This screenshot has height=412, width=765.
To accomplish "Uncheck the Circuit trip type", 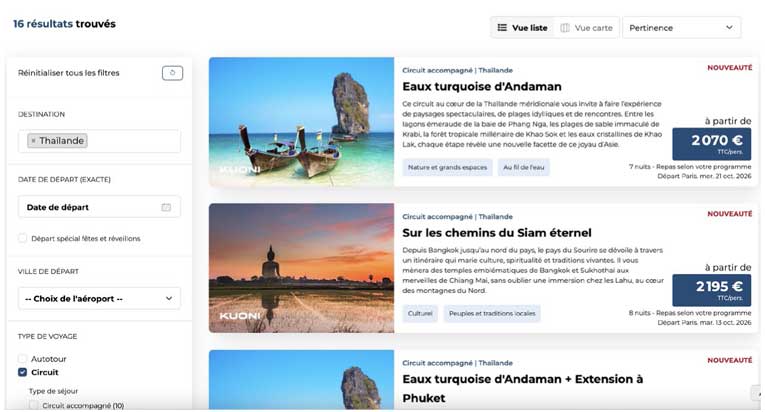I will (23, 372).
